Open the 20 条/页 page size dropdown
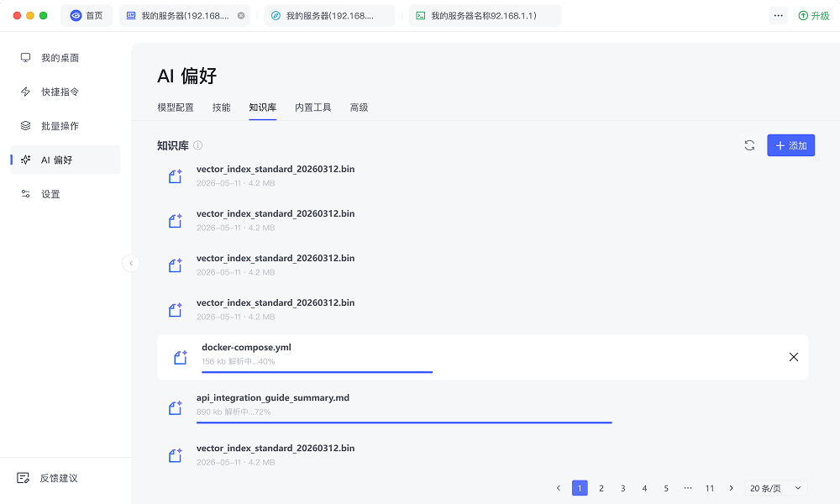The image size is (840, 504). coord(776,488)
